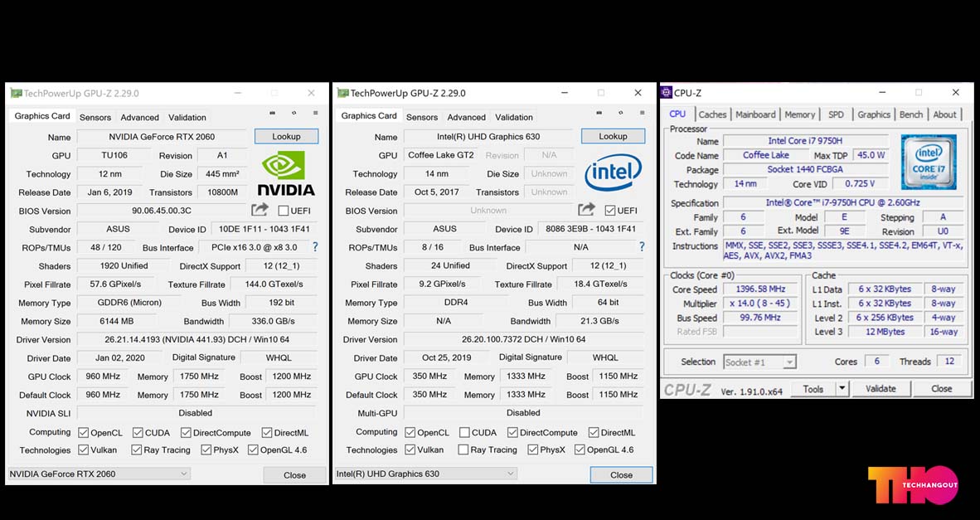Viewport: 980px width, 520px height.
Task: Click the Tools button in CPU-Z
Action: (813, 389)
